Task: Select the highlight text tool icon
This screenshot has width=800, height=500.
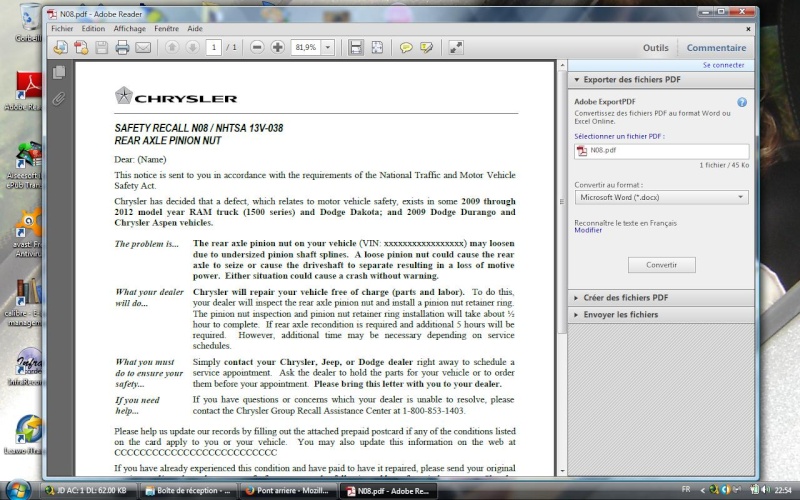Action: coord(427,47)
